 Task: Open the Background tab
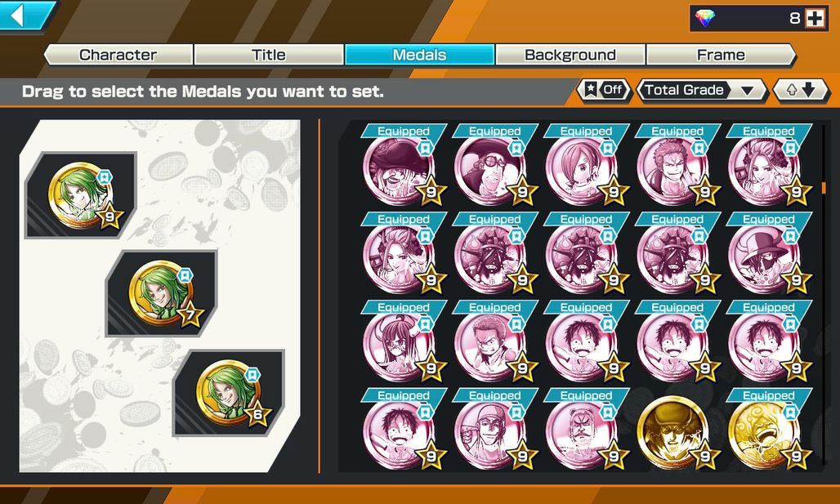570,55
